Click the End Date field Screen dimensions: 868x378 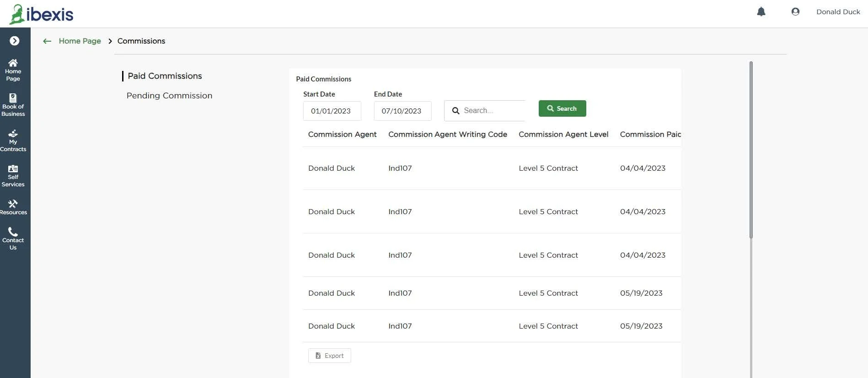(x=402, y=111)
